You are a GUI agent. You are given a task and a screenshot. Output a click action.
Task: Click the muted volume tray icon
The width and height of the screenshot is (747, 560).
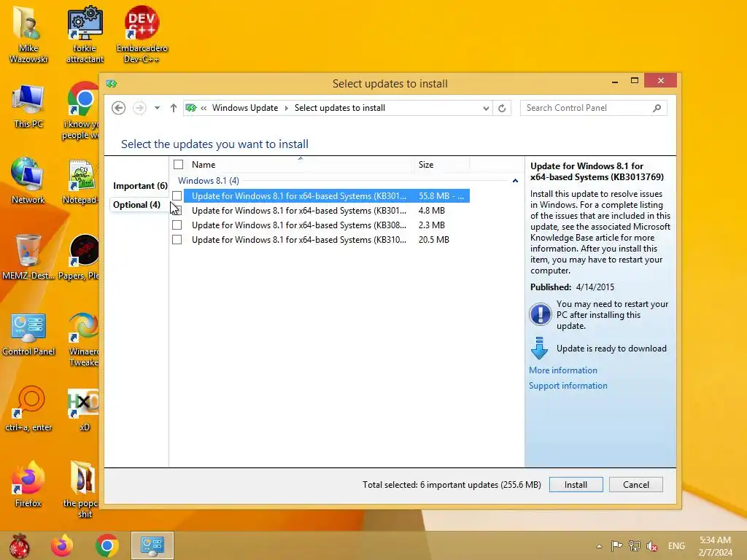coord(651,546)
